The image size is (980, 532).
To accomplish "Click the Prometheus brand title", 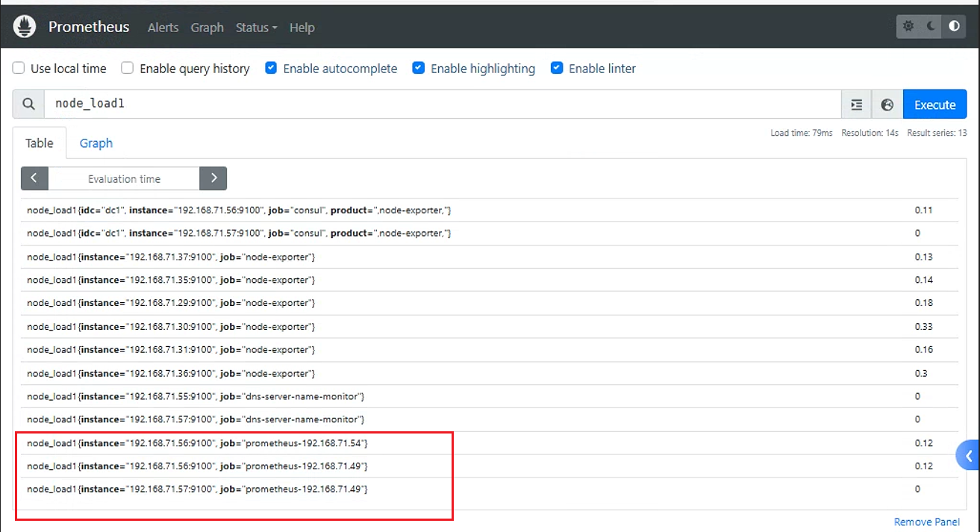I will coord(89,27).
